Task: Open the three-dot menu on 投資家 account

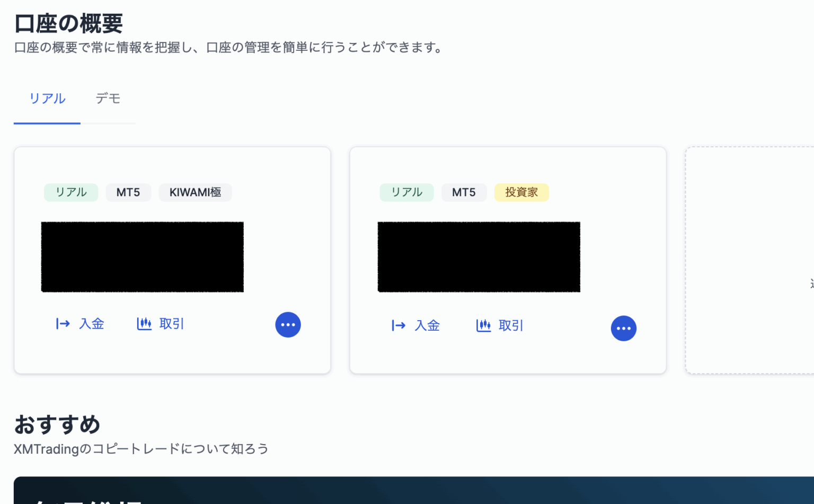Action: click(x=624, y=328)
